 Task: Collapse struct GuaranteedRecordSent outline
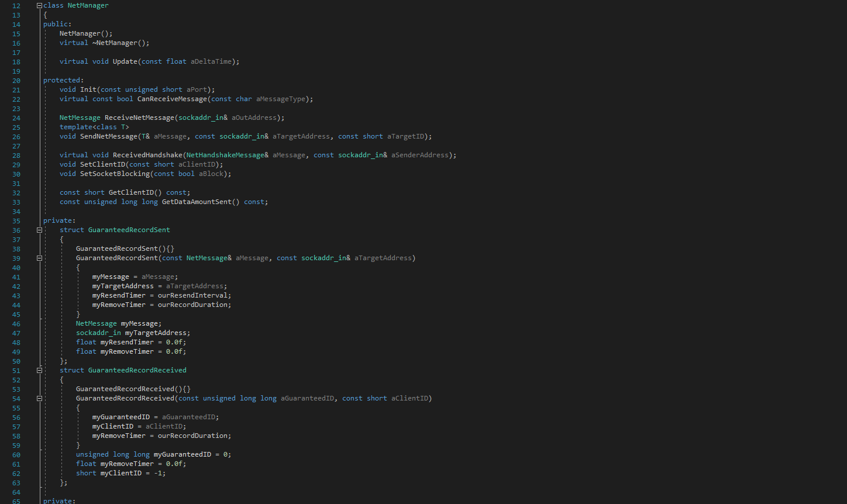click(39, 230)
